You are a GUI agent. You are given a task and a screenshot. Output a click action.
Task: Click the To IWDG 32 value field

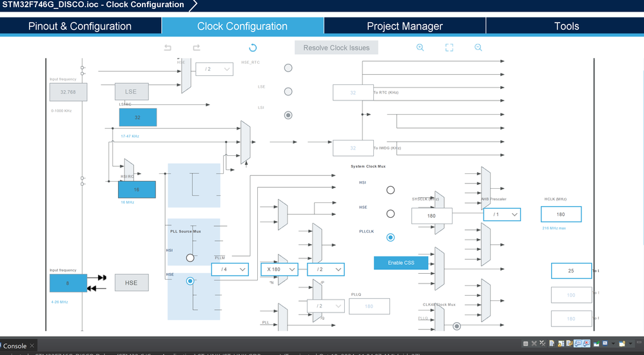point(353,148)
